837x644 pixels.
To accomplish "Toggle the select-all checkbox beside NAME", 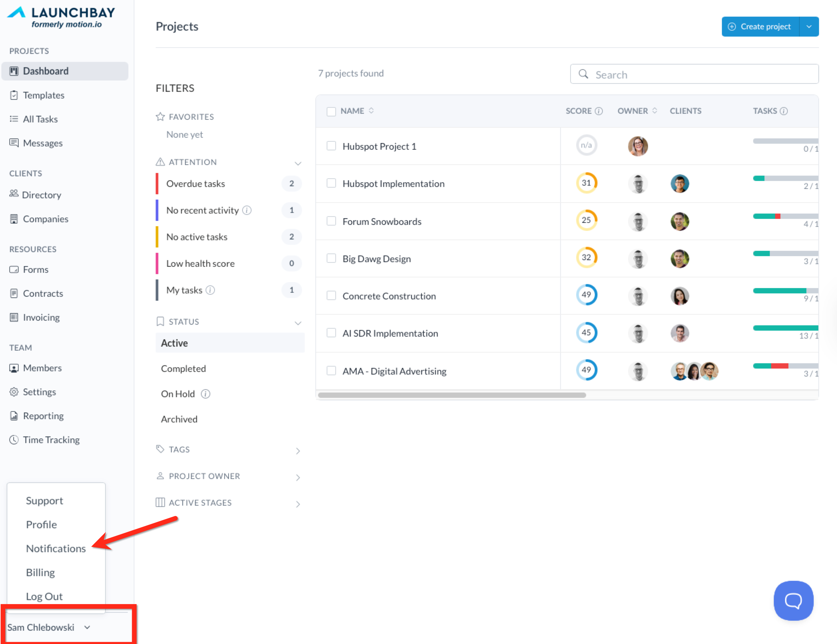I will pos(331,111).
